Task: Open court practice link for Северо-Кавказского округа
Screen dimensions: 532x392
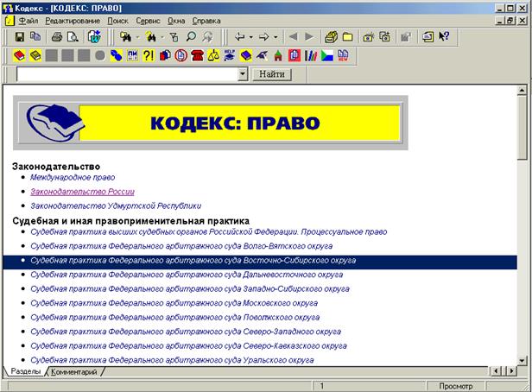Action: pyautogui.click(x=188, y=346)
